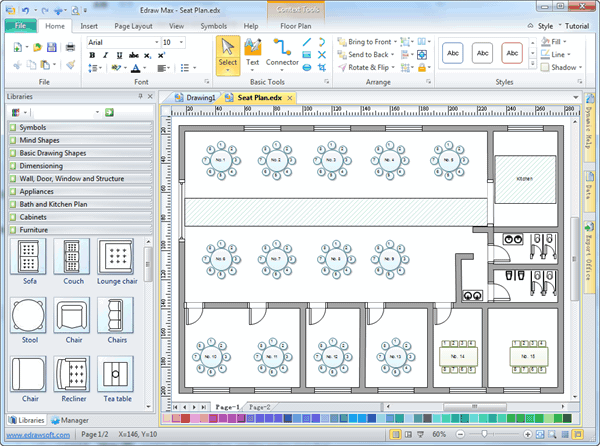Open the Page Layout ribbon tab
Image resolution: width=600 pixels, height=446 pixels.
tap(133, 24)
